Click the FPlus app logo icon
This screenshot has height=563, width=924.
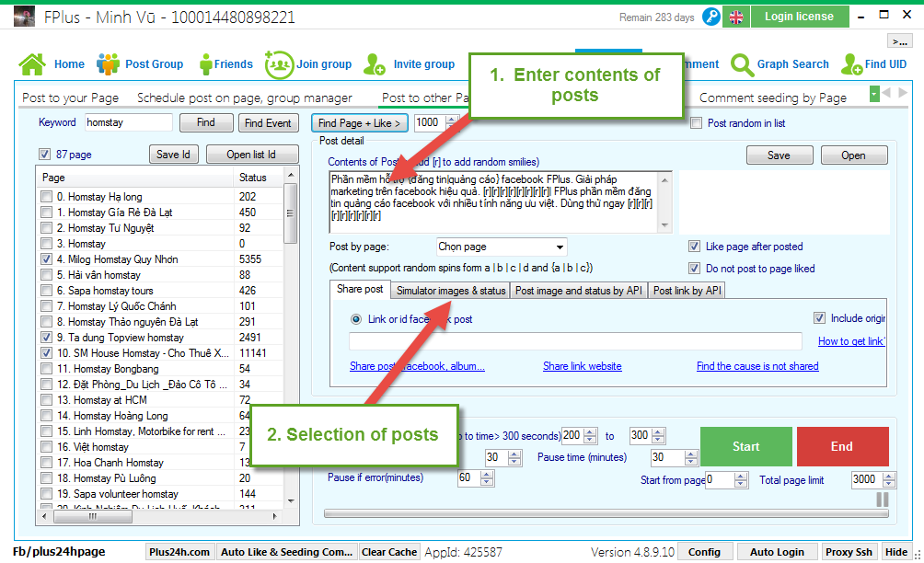(x=24, y=17)
